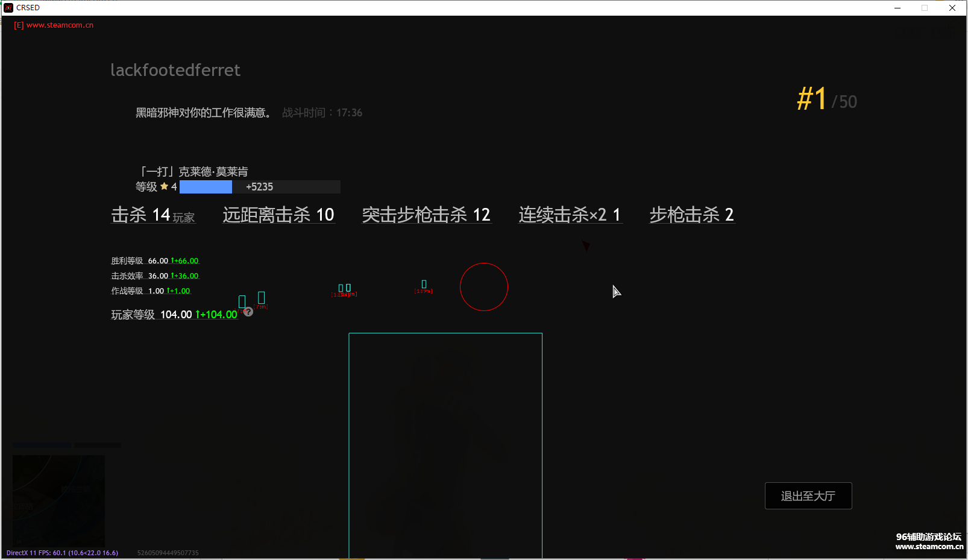
Task: Click the DirectX 11 FPS status text
Action: (62, 552)
